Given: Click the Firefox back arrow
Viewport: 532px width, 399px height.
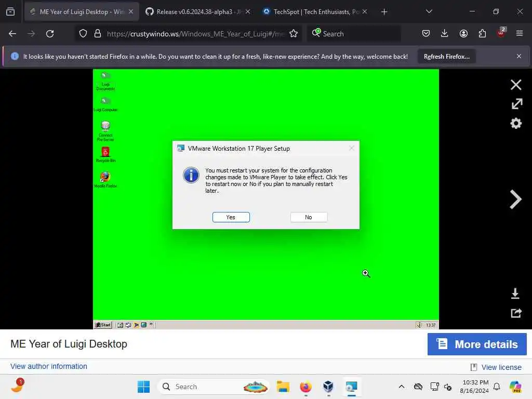Looking at the screenshot, I should point(12,34).
